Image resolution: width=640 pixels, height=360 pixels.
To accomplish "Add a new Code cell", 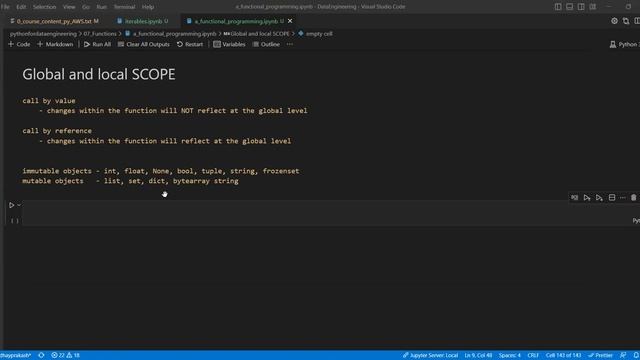I will [19, 44].
